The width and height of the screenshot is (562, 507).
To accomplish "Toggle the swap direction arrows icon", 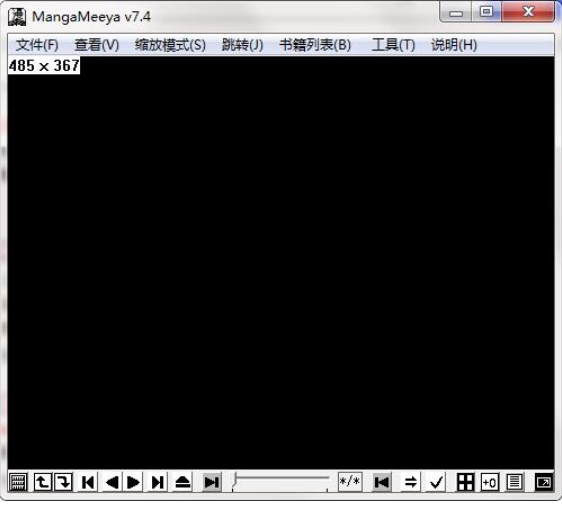I will click(411, 482).
